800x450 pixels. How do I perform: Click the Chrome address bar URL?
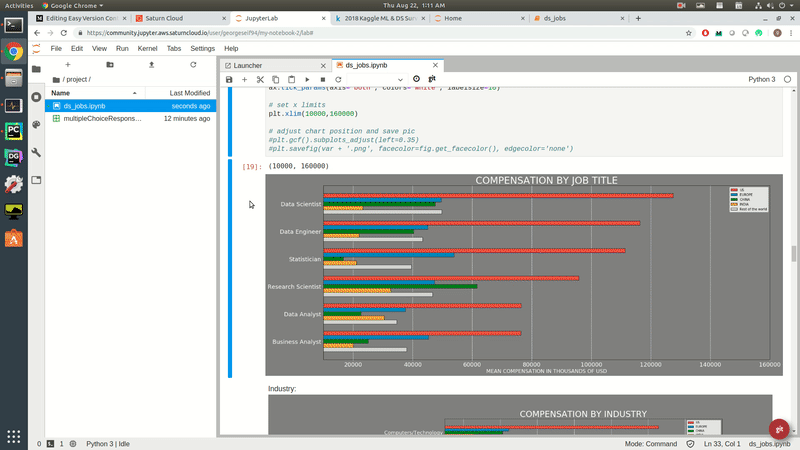[199, 33]
